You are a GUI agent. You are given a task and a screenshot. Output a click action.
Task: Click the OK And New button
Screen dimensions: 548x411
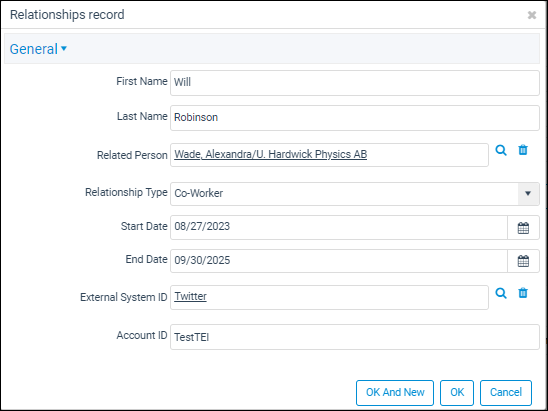pyautogui.click(x=395, y=392)
